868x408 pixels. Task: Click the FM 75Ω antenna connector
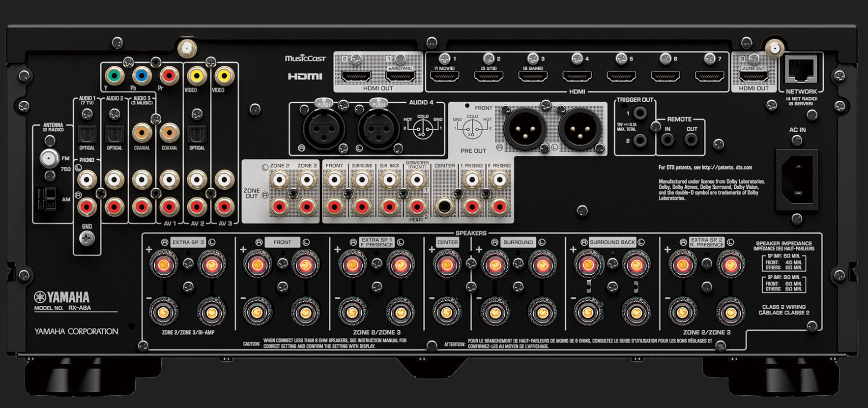(48, 158)
